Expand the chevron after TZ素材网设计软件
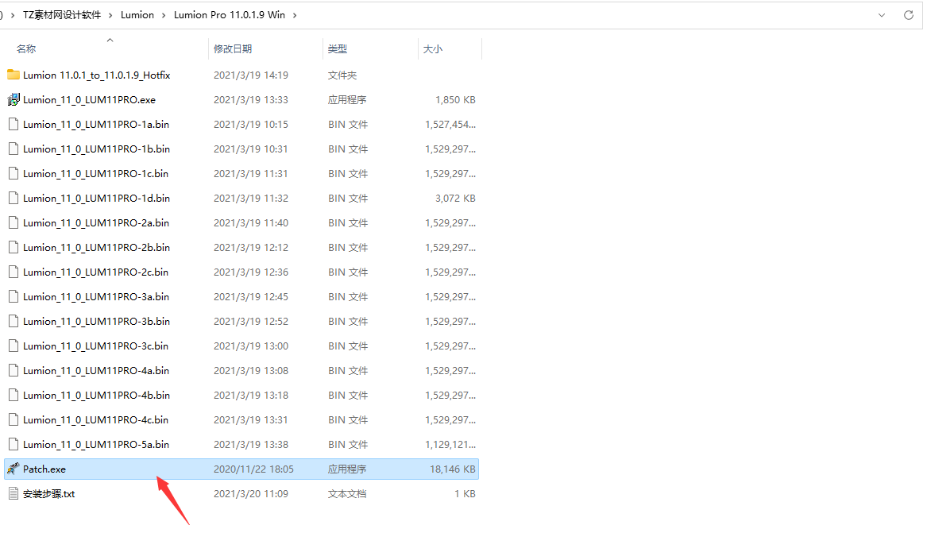The image size is (931, 560). point(110,15)
